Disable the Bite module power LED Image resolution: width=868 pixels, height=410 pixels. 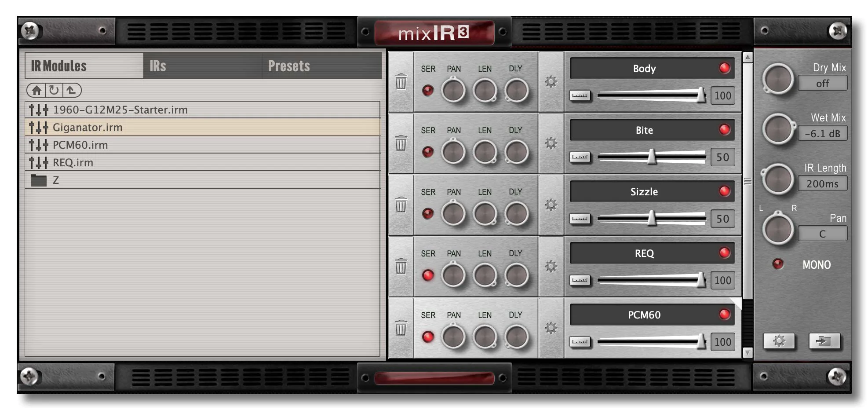pyautogui.click(x=725, y=130)
